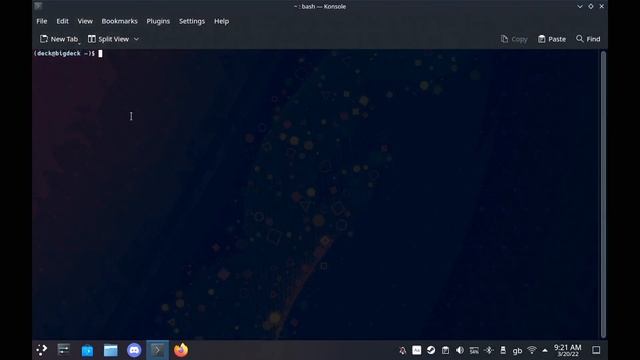Open the Help menu
This screenshot has width=640, height=360.
click(x=222, y=21)
